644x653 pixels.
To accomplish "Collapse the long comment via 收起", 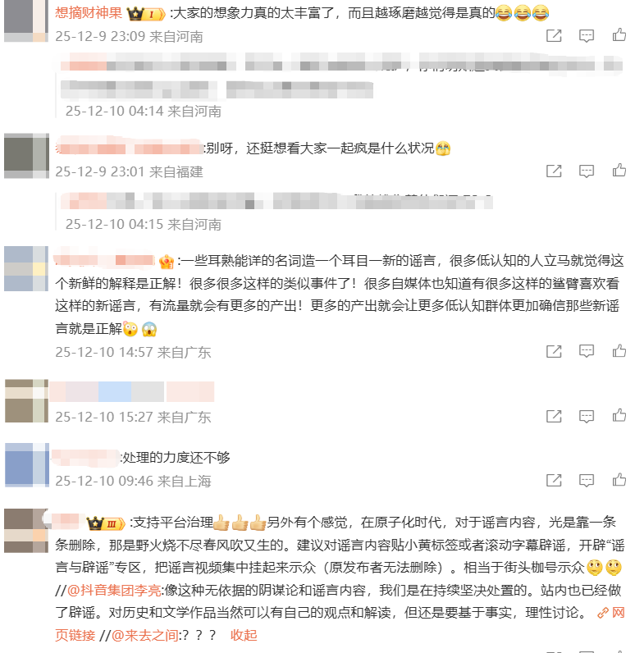I will pos(244,635).
